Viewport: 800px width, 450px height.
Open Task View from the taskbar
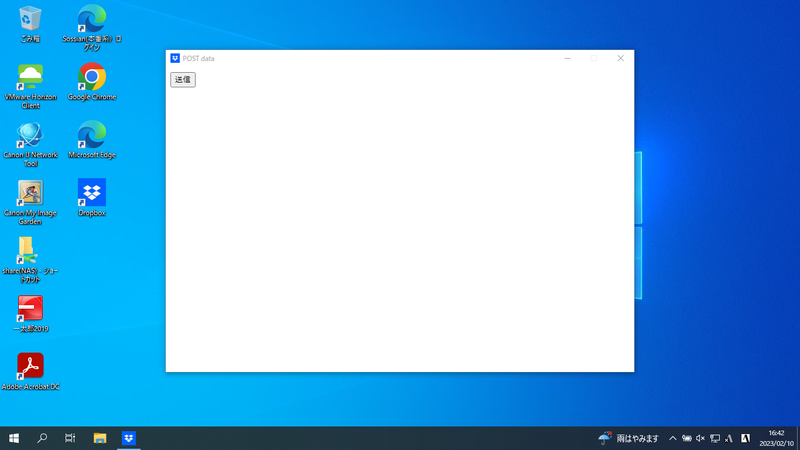[x=70, y=438]
